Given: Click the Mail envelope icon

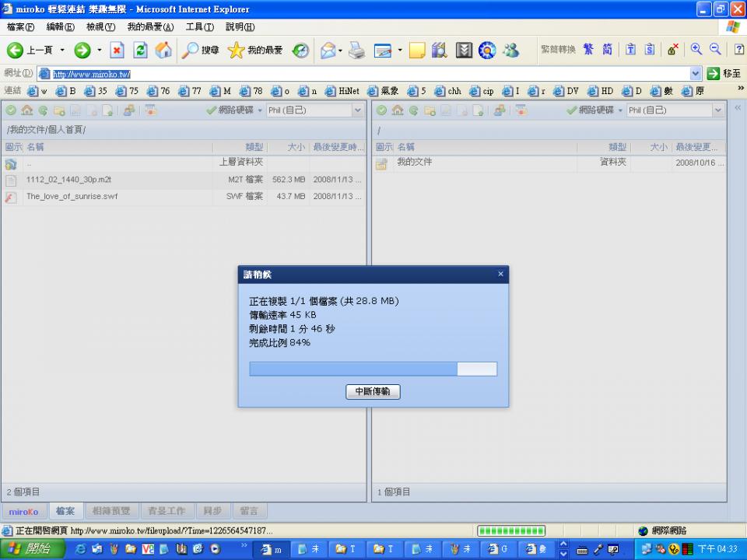Looking at the screenshot, I should point(328,50).
